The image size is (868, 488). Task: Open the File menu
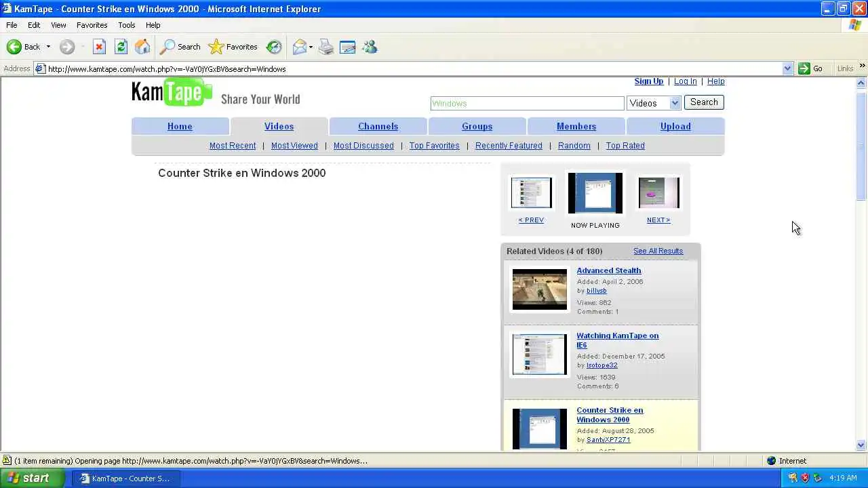point(12,25)
